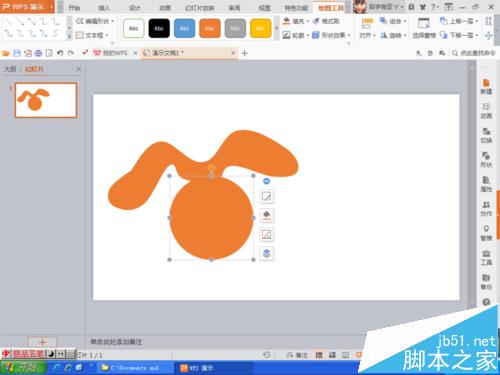Apply the orange Abc shape style

pos(210,29)
